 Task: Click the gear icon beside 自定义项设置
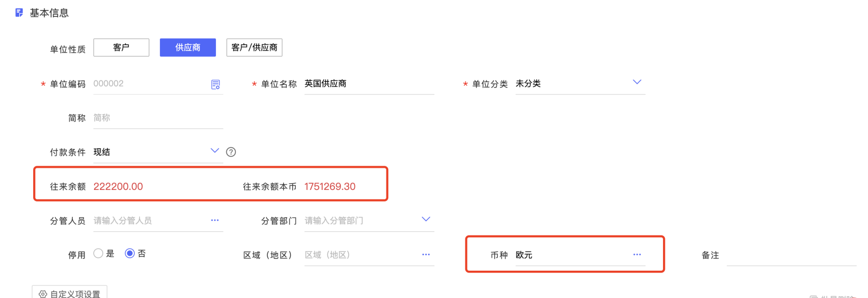(43, 294)
